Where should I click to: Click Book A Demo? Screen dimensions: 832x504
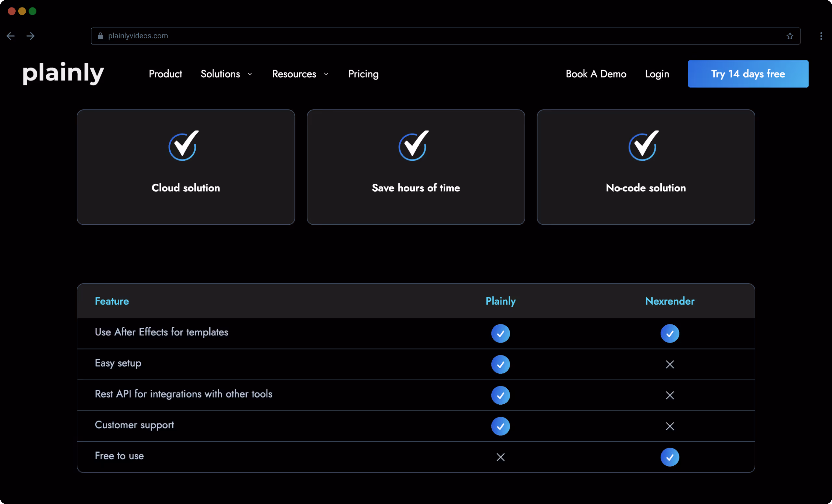coord(596,74)
